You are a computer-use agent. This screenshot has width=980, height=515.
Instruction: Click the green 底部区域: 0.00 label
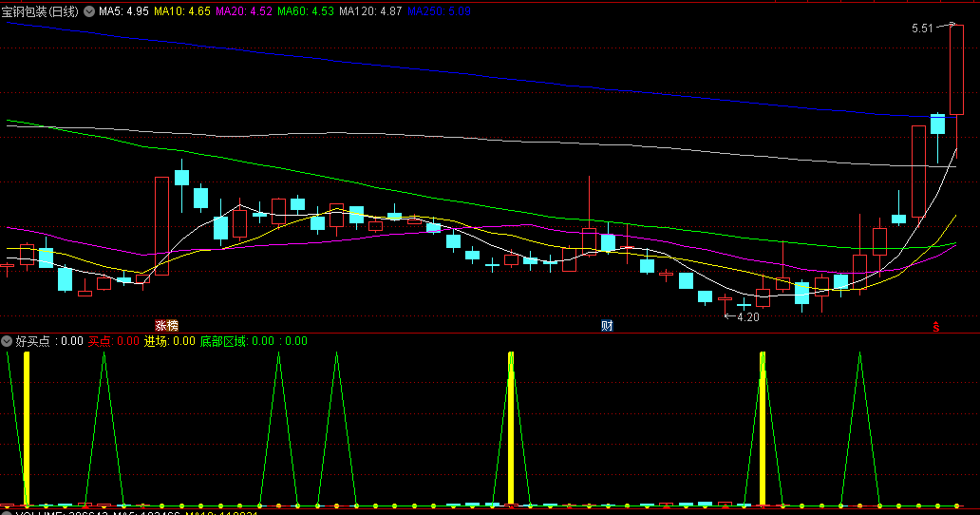tap(236, 341)
